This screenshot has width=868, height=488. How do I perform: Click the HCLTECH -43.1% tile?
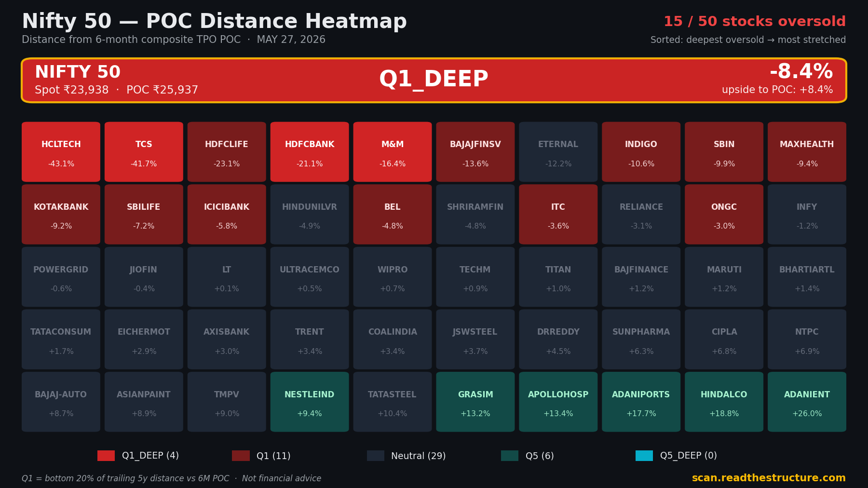pyautogui.click(x=61, y=152)
